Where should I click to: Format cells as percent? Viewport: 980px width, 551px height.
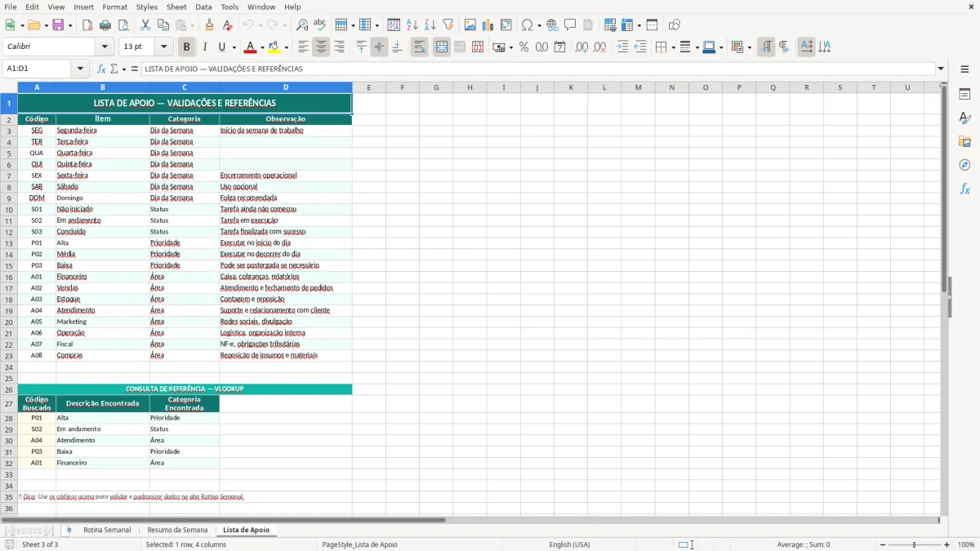coord(523,47)
